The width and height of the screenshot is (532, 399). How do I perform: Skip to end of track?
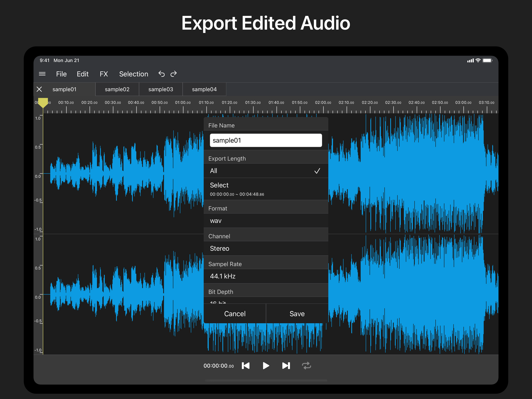pyautogui.click(x=286, y=366)
